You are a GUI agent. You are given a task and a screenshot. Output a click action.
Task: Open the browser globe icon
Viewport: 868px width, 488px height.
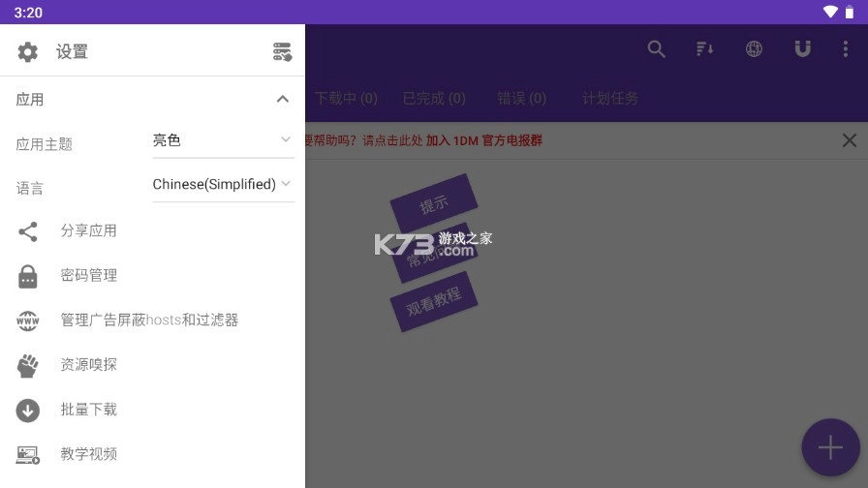pyautogui.click(x=754, y=49)
